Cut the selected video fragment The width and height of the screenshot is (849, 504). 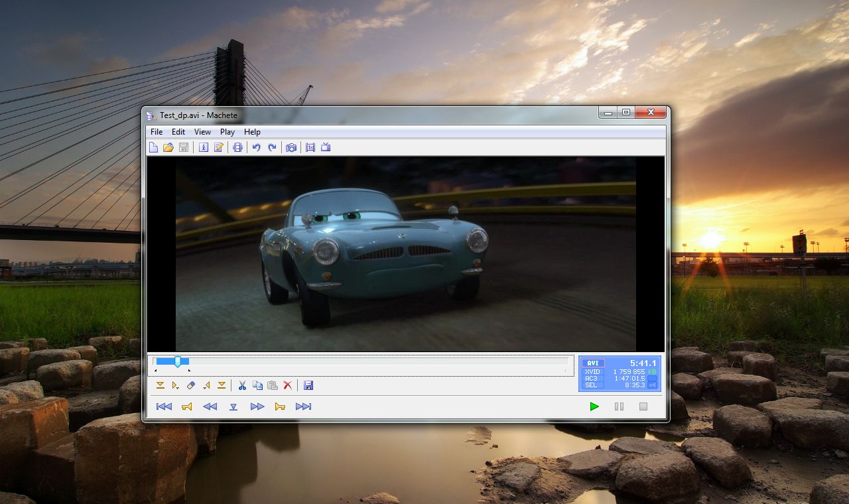coord(242,385)
